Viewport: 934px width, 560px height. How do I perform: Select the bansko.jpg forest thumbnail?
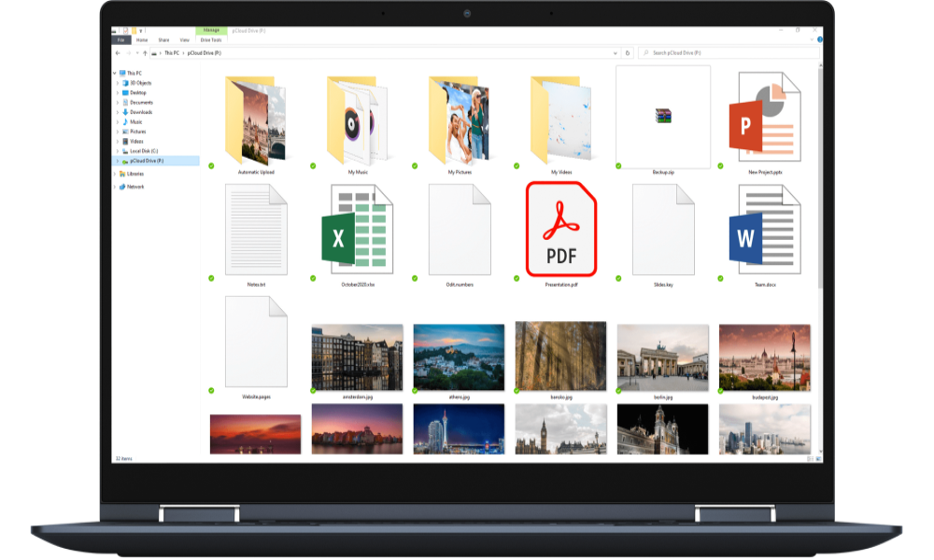560,356
